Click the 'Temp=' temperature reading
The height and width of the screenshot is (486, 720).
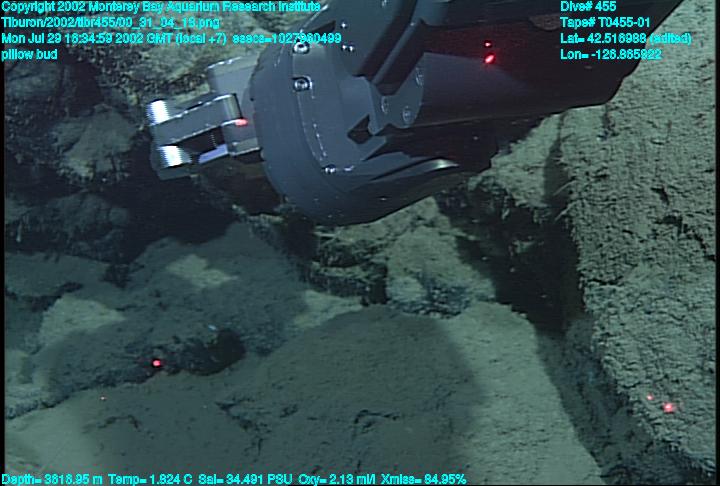point(150,479)
